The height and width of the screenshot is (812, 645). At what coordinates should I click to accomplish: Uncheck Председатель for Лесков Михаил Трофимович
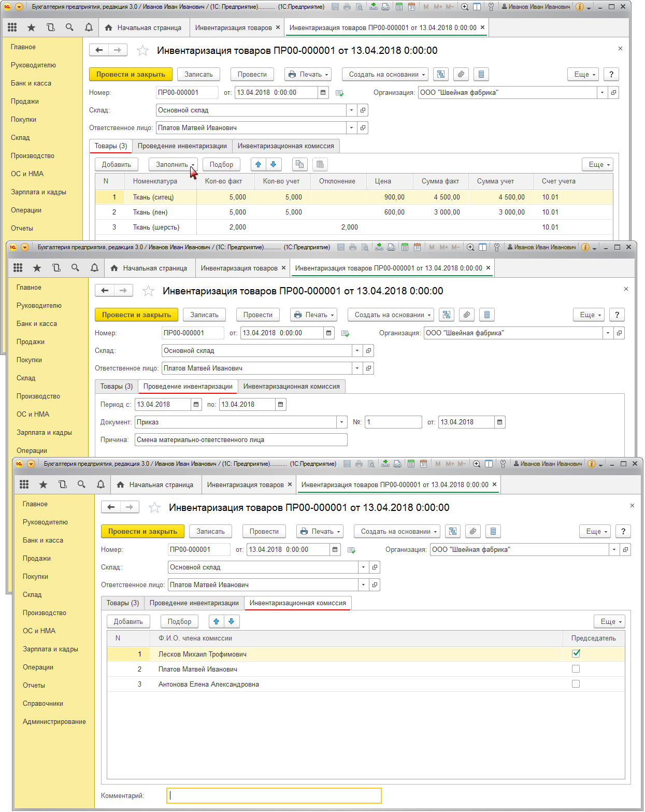(x=576, y=653)
